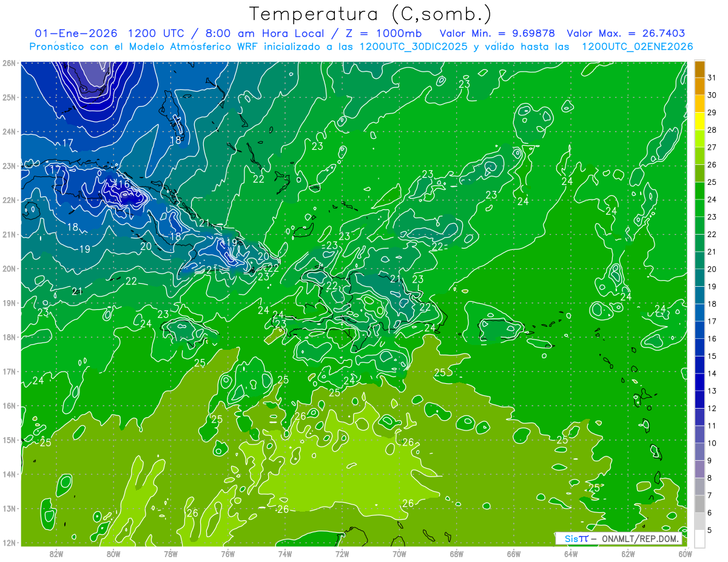Select the longitude axis label '62W'
The image size is (728, 562).
628,554
